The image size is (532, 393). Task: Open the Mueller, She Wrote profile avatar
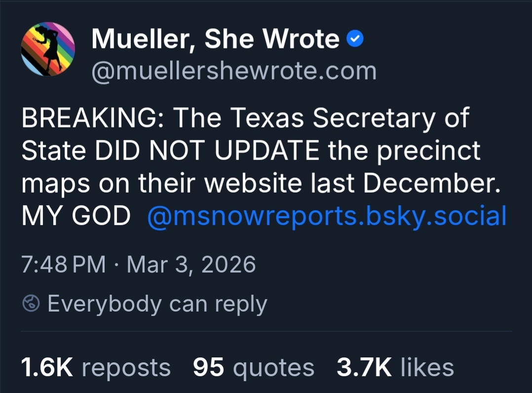pyautogui.click(x=48, y=49)
